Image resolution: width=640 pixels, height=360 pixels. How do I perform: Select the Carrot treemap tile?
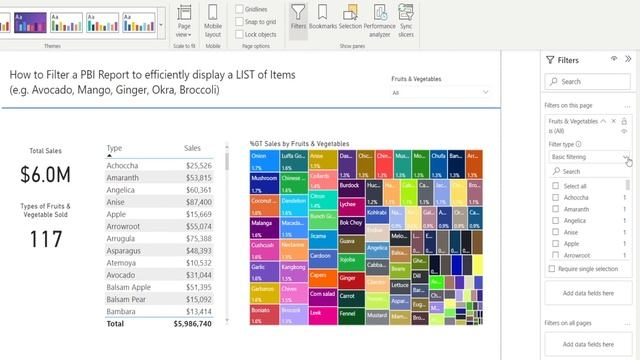point(351,299)
